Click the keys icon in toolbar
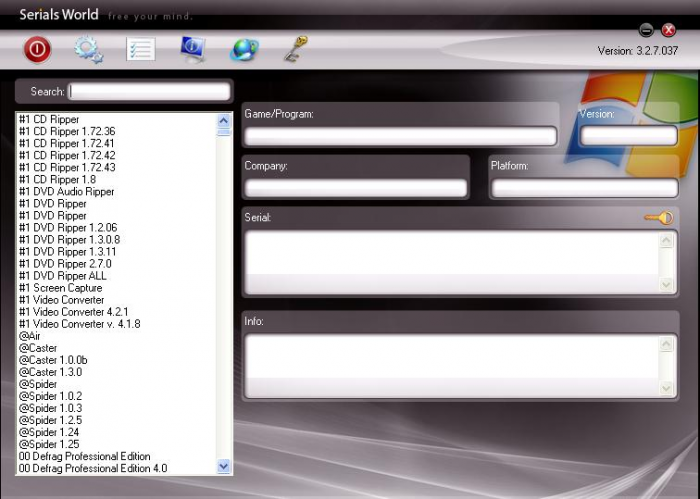The width and height of the screenshot is (700, 499). 296,49
